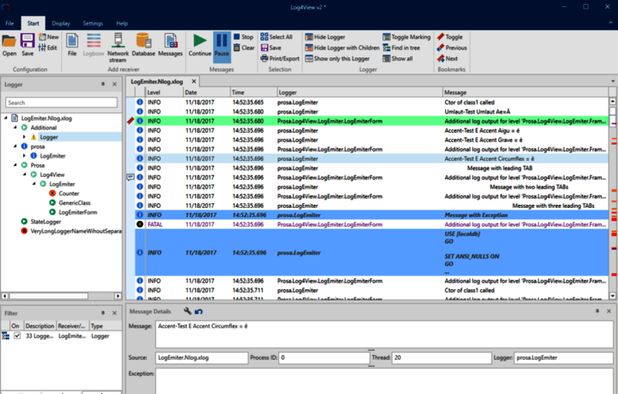
Task: Expand LogEmiter node under prosa
Action: coord(24,156)
